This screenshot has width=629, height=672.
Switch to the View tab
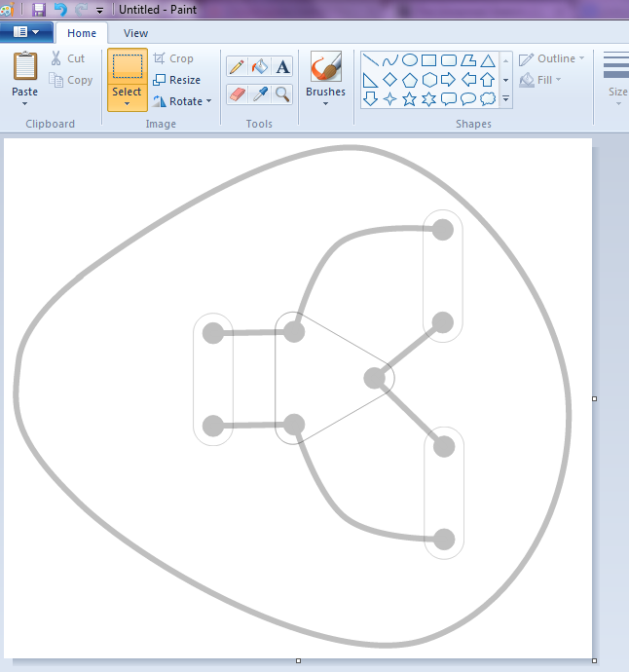click(135, 33)
